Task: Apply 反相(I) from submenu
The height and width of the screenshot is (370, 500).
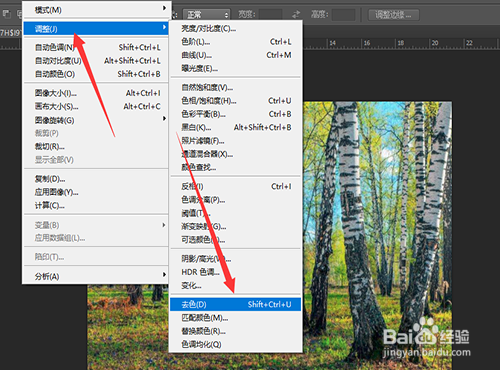Action: [236, 186]
